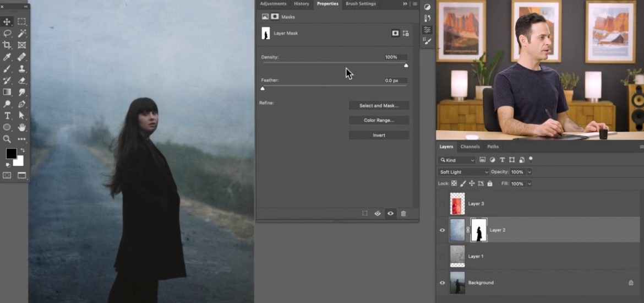Open the Adjustments panel icon in dock

[x=427, y=7]
